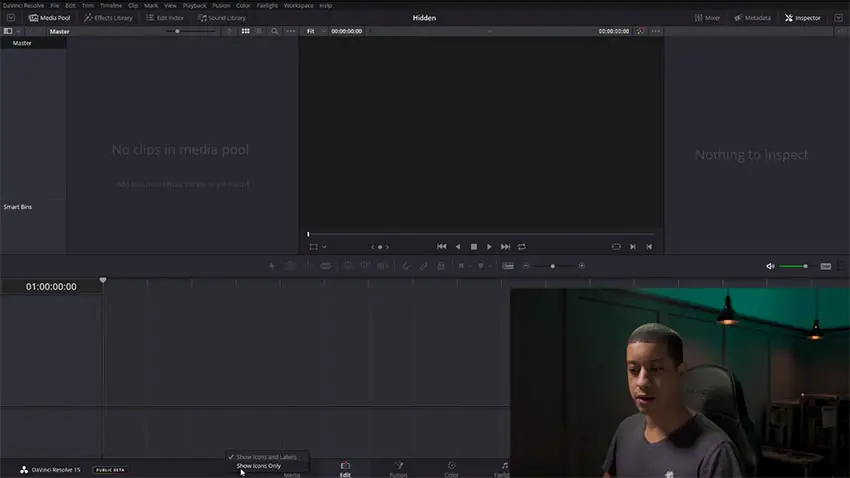Open the Mixer panel
The height and width of the screenshot is (478, 850).
tap(707, 18)
